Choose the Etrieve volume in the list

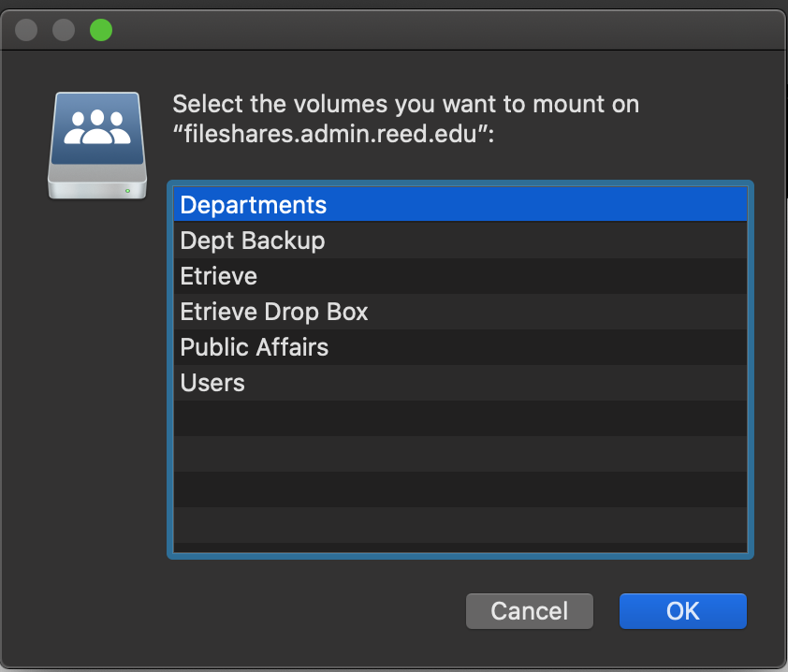[x=219, y=276]
